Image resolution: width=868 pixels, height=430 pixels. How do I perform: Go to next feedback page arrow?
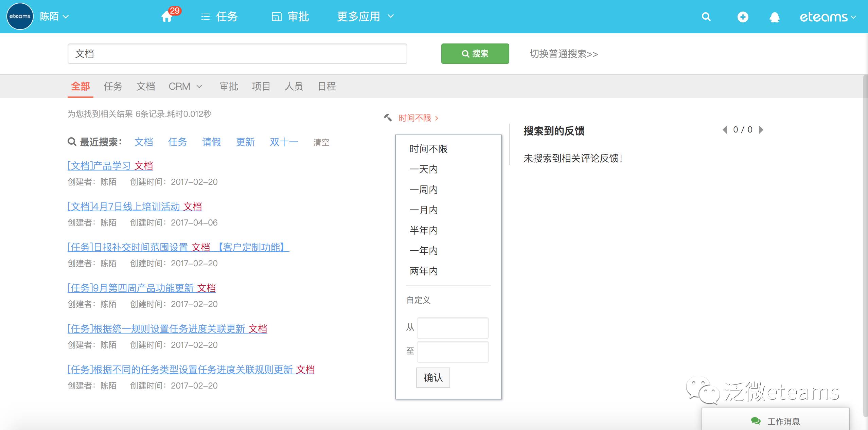[x=761, y=130]
